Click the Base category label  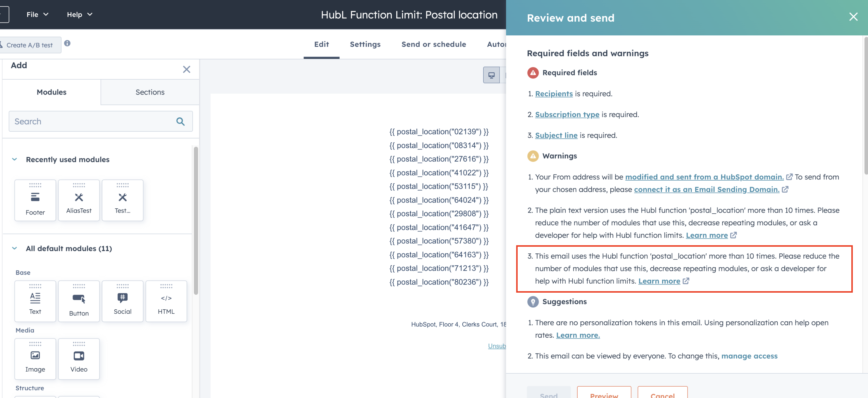(x=23, y=272)
